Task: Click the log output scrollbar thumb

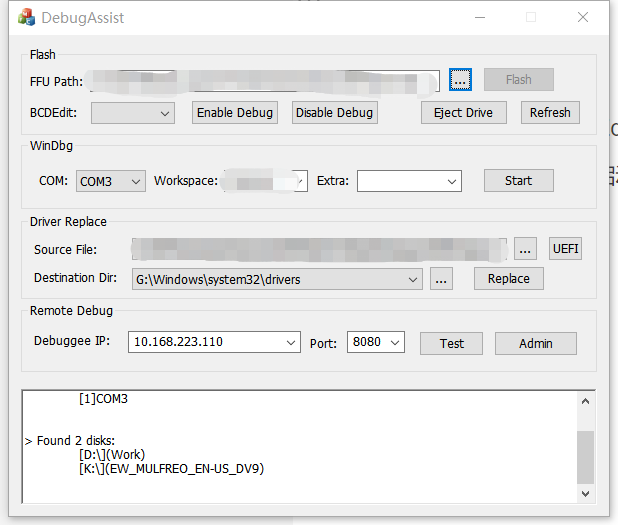Action: 585,457
